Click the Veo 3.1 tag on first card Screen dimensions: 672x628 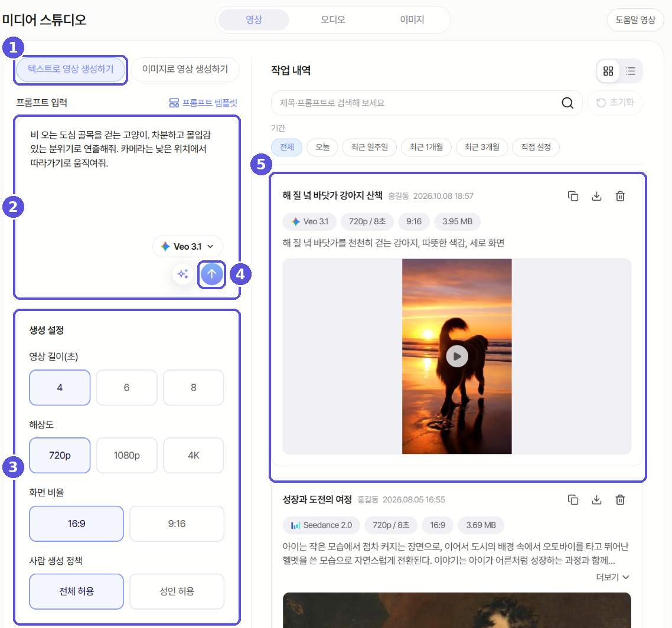point(310,221)
